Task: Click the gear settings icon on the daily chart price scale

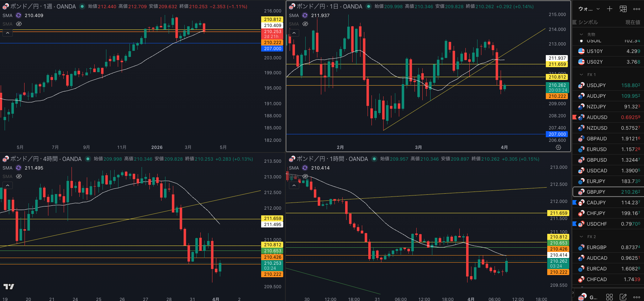Action: click(558, 147)
